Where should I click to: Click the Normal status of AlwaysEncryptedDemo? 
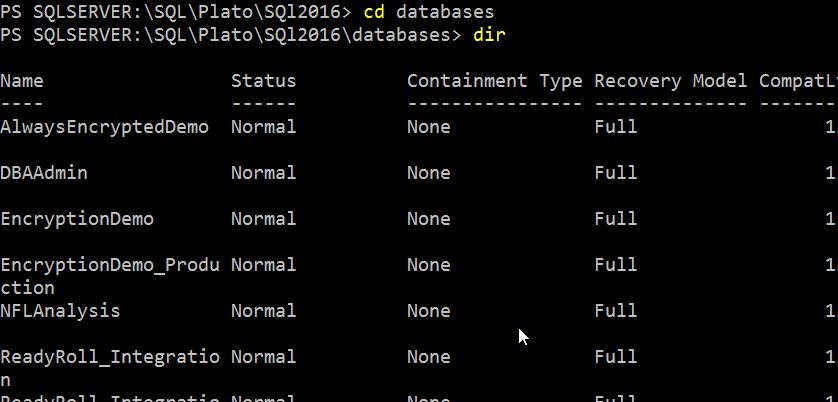click(x=263, y=127)
